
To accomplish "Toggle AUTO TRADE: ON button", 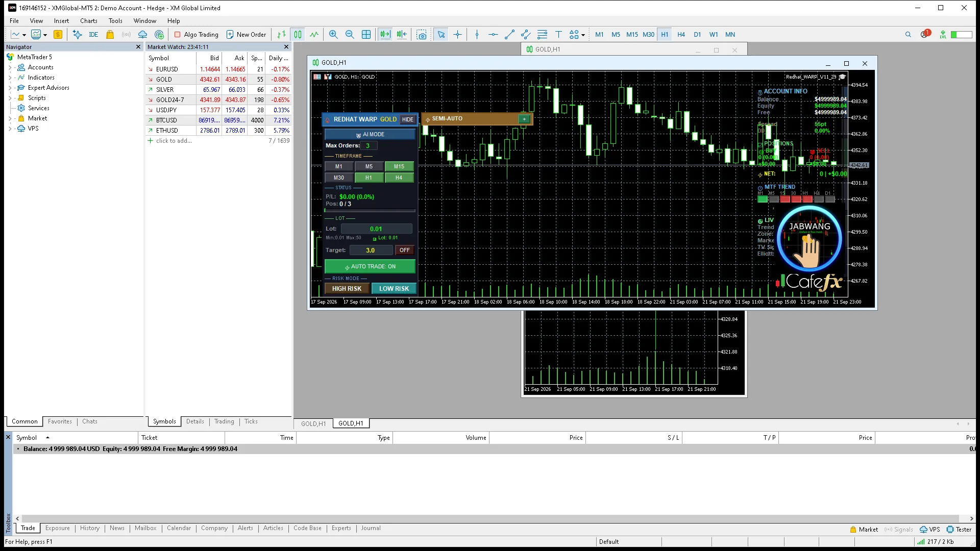I will click(x=370, y=266).
